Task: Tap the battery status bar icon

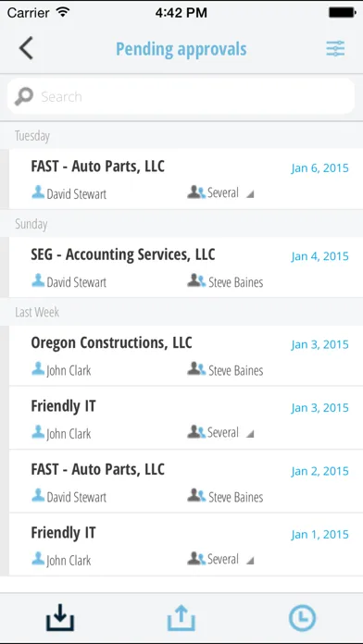Action: coord(342,12)
